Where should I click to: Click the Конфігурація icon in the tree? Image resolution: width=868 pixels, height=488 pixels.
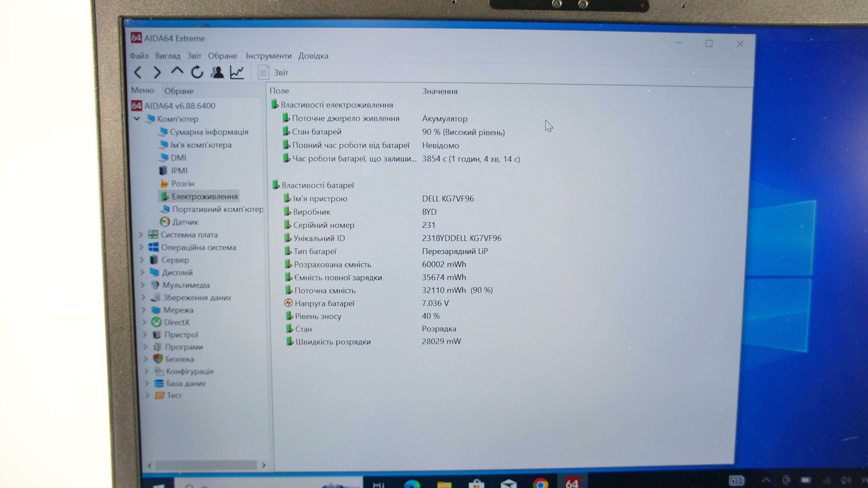(159, 371)
